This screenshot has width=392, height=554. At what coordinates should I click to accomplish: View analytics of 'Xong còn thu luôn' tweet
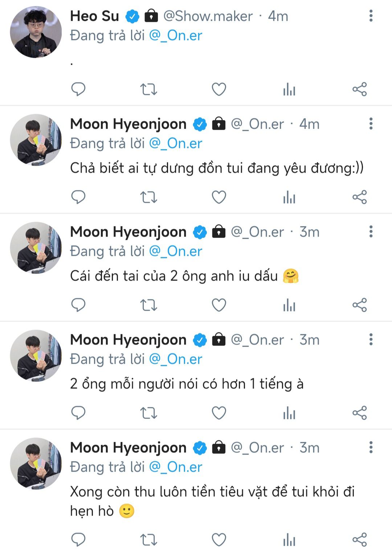(289, 539)
